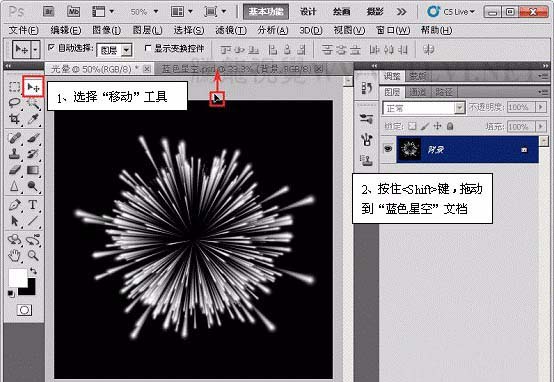Select the Eraser tool
This screenshot has width=554, height=382.
14,170
